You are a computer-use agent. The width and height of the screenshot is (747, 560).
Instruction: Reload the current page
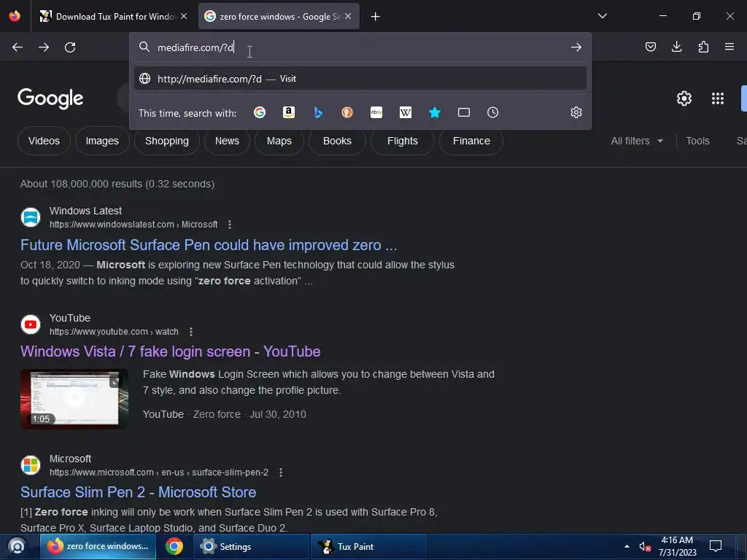pos(70,47)
